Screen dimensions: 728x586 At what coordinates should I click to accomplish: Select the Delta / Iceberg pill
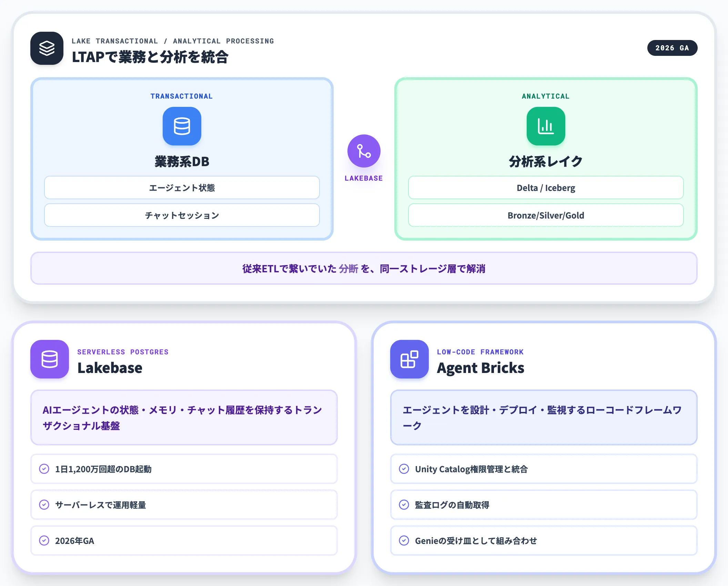(546, 188)
